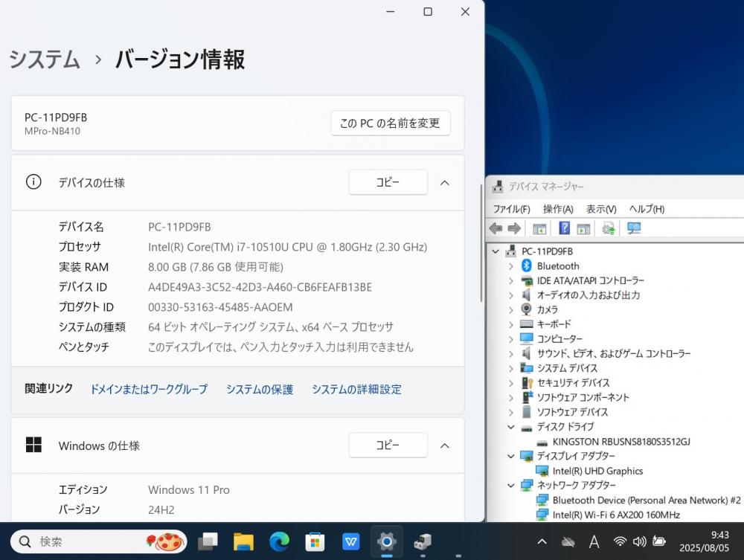Open the 表示(V) menu in Device Manager
744x560 pixels.
601,209
